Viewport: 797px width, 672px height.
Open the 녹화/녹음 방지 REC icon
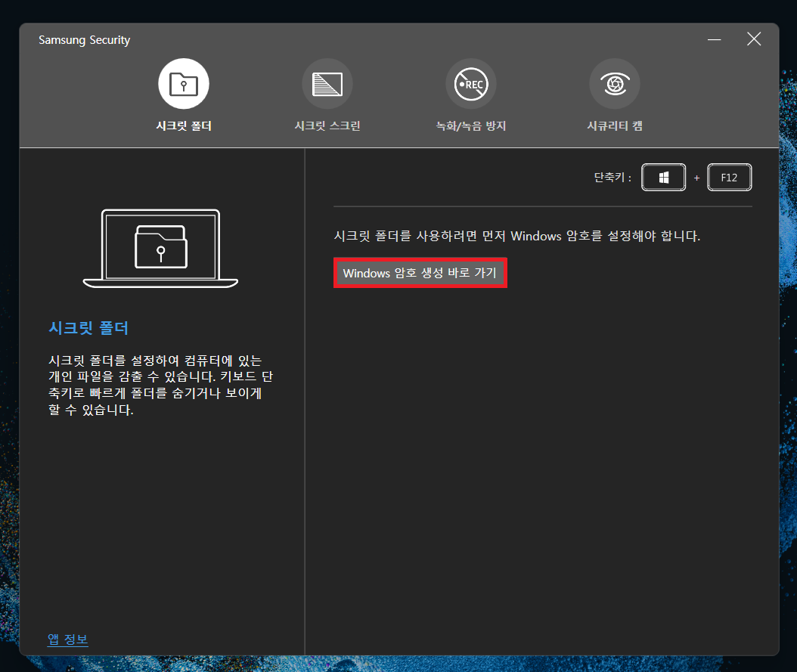tap(471, 84)
